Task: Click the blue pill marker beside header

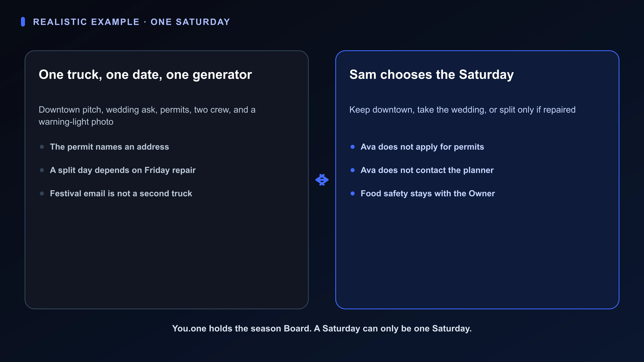Action: (23, 22)
